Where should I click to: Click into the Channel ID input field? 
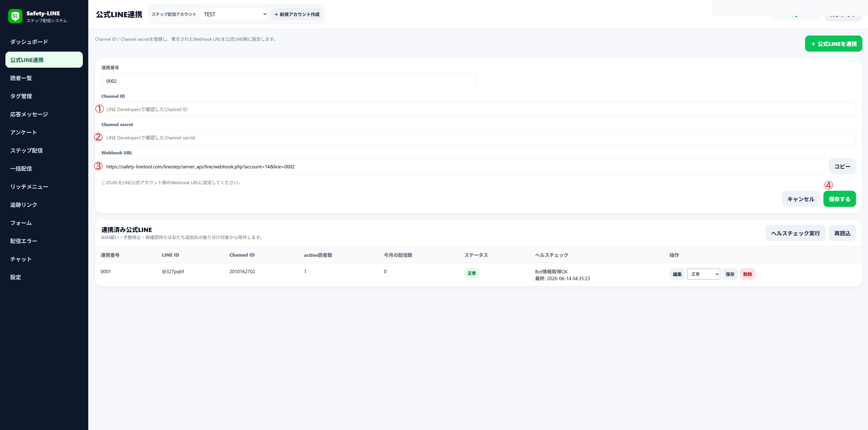[x=478, y=109]
